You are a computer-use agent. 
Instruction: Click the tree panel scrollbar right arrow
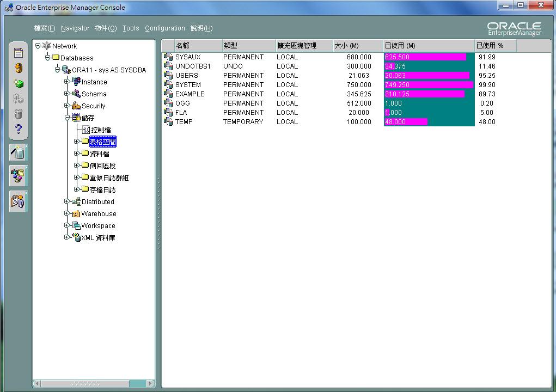[x=150, y=383]
